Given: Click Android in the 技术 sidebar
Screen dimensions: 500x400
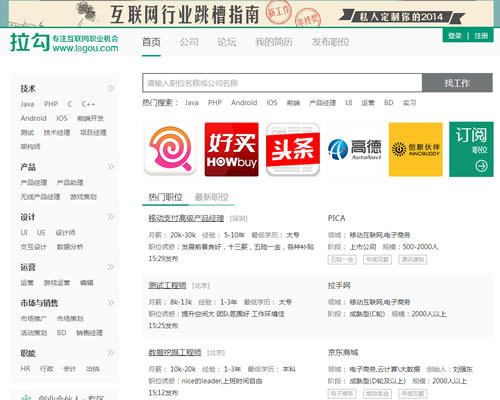Looking at the screenshot, I should coord(33,118).
